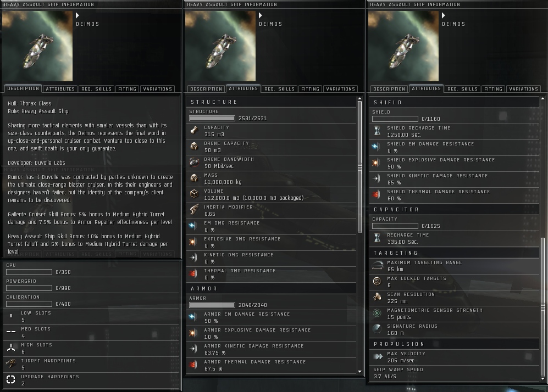Click the Upgrade Hardpoints icon
The height and width of the screenshot is (392, 548).
(11, 380)
